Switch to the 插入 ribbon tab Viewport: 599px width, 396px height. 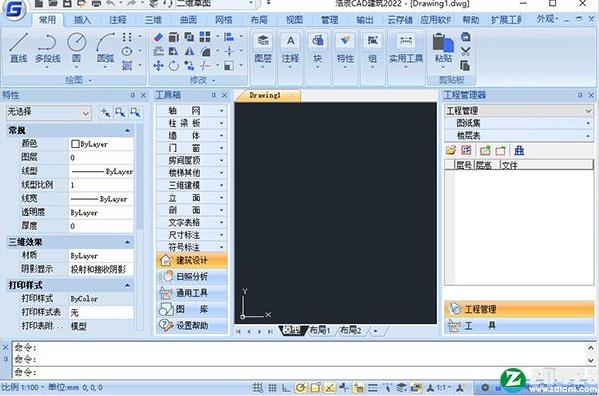click(82, 19)
